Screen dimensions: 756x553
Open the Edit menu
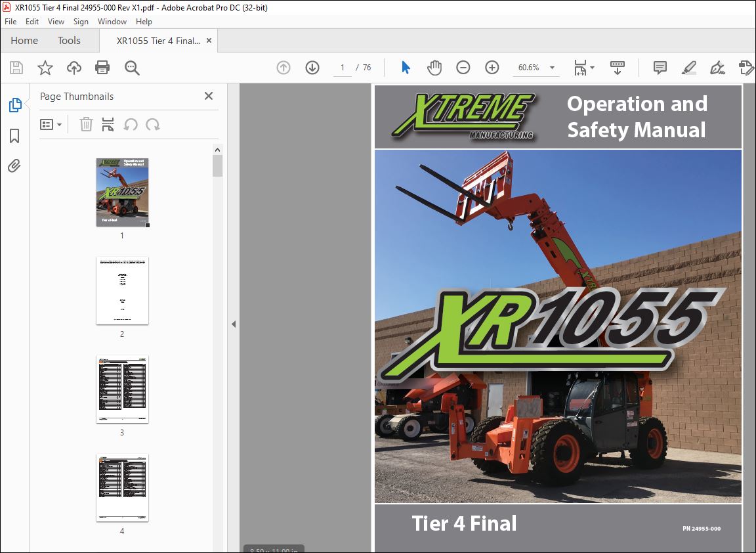31,21
